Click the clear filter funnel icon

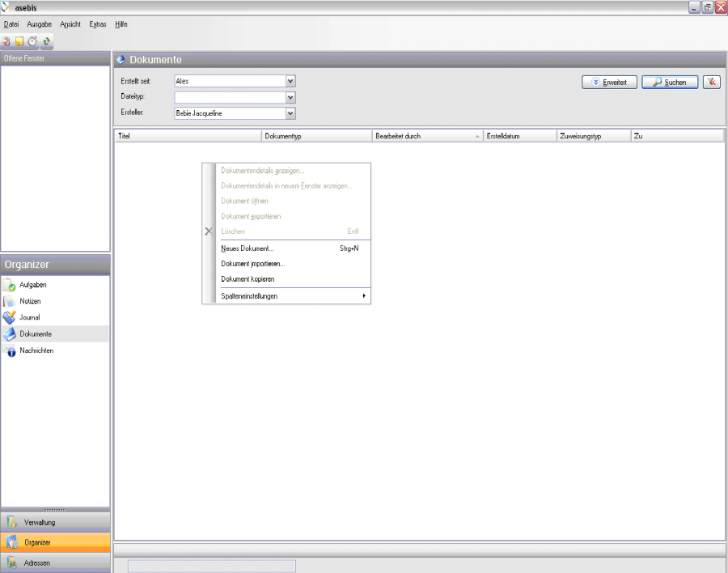[712, 82]
